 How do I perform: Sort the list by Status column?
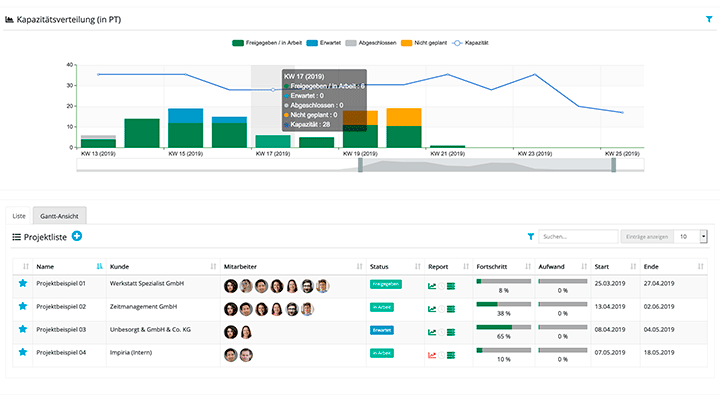pyautogui.click(x=414, y=266)
